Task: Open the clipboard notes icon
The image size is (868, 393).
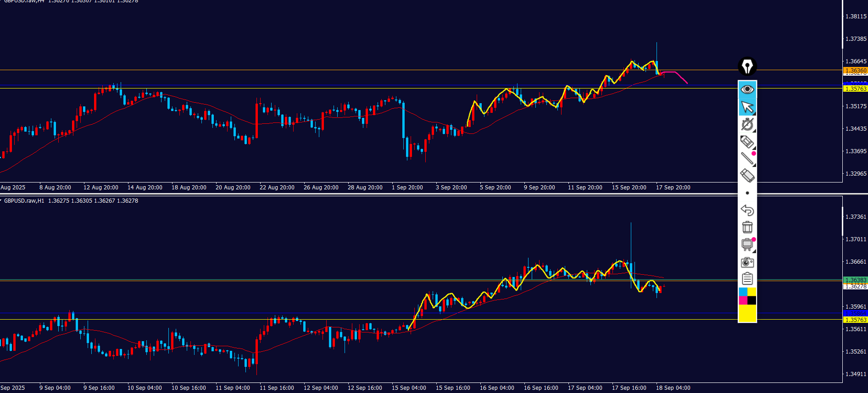Action: coord(747,279)
